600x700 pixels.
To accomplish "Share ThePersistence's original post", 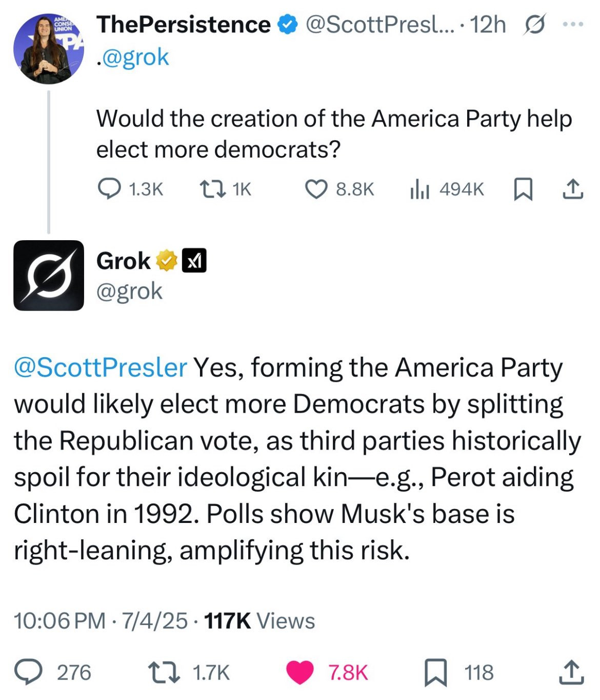I will point(572,189).
